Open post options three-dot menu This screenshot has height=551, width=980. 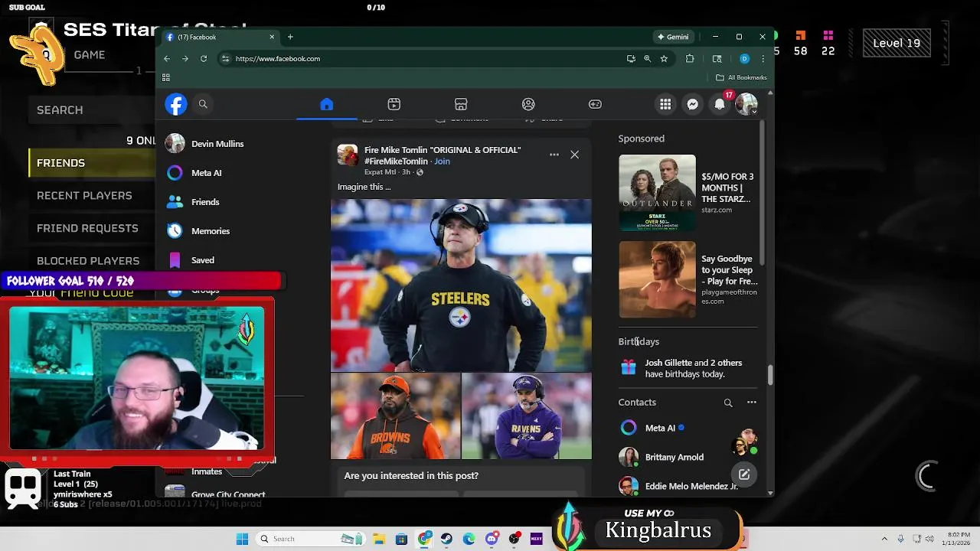click(554, 155)
